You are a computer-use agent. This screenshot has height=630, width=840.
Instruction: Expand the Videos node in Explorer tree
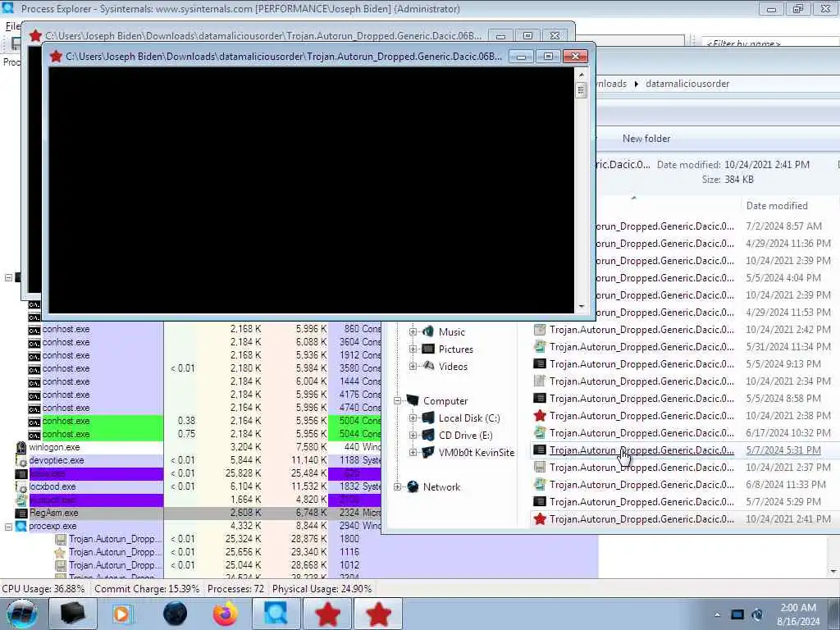click(x=413, y=366)
